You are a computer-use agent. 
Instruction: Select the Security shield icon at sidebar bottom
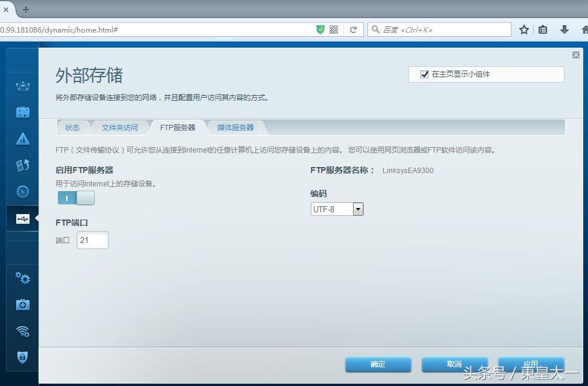[22, 358]
